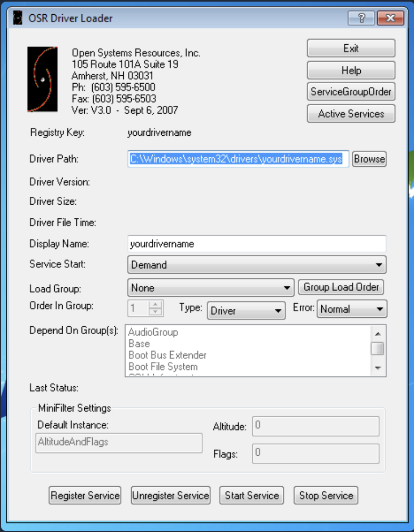
Task: Open Group Load Order window
Action: pyautogui.click(x=341, y=287)
